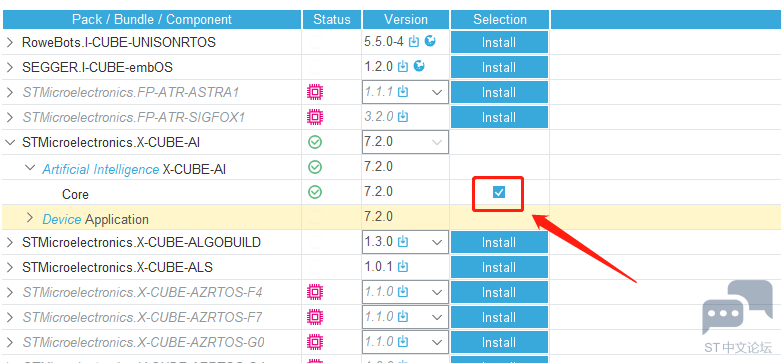Expand the STMicroelectronics.FP-ATR-ASTRA1 pack
The width and height of the screenshot is (781, 363).
tap(10, 92)
